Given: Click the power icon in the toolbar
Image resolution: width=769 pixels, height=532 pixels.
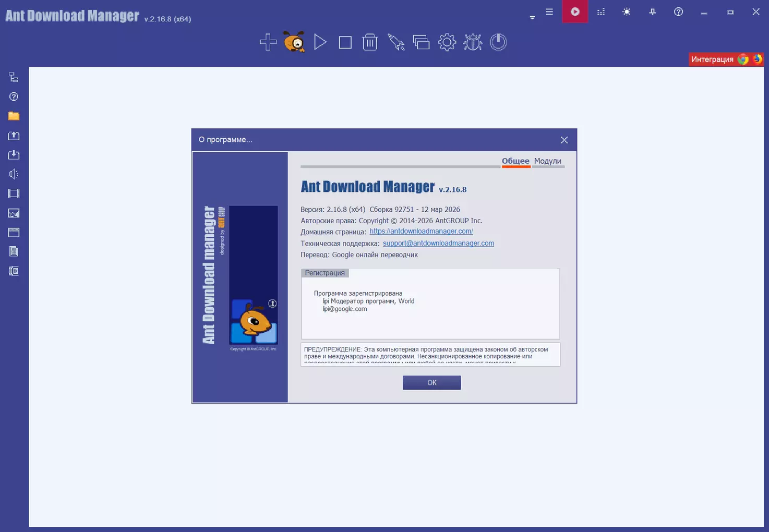Looking at the screenshot, I should point(498,42).
